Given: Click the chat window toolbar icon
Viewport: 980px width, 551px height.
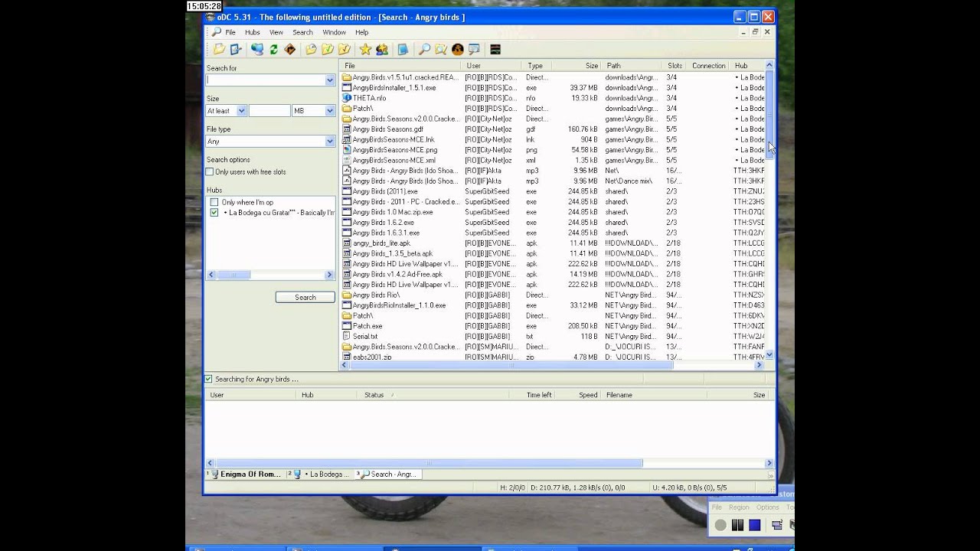Looking at the screenshot, I should [474, 49].
